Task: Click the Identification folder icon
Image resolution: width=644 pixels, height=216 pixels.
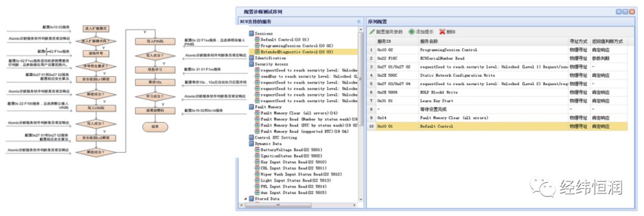Action: pos(251,58)
